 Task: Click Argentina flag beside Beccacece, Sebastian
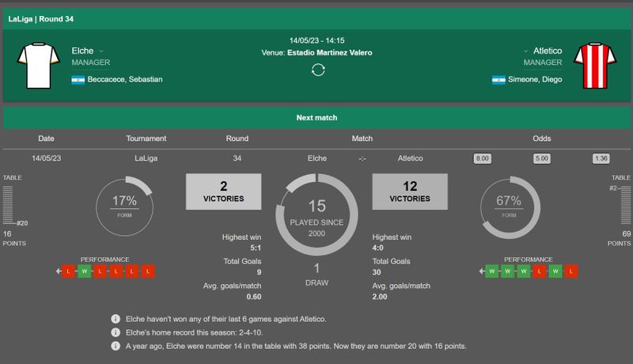pyautogui.click(x=78, y=80)
